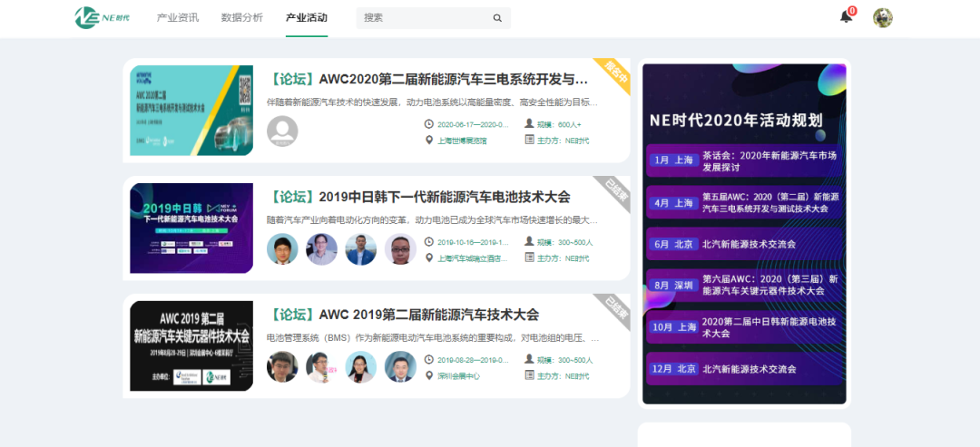Click 已结束 ribbon on AWC 2019 card
Screen dimensions: 980x447
click(x=615, y=310)
